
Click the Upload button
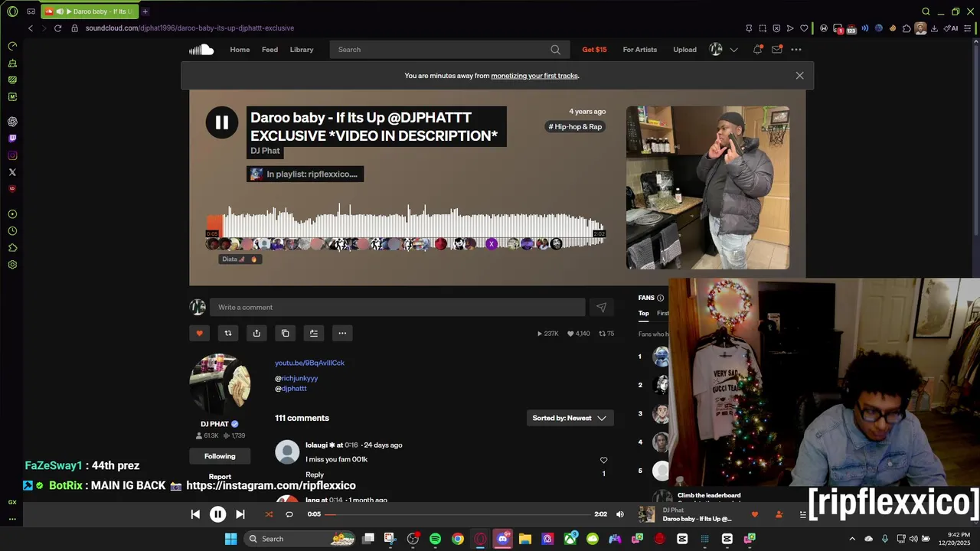[x=684, y=50]
